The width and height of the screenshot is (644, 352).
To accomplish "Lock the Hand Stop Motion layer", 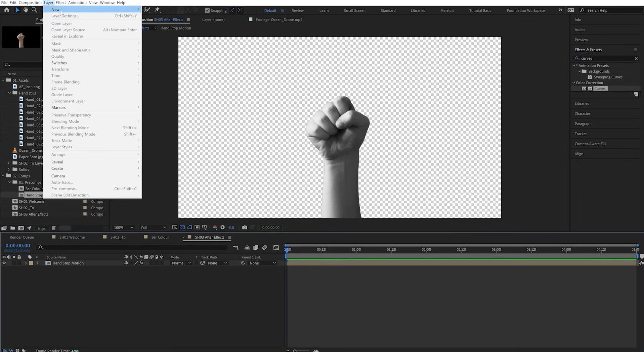I will [x=19, y=263].
